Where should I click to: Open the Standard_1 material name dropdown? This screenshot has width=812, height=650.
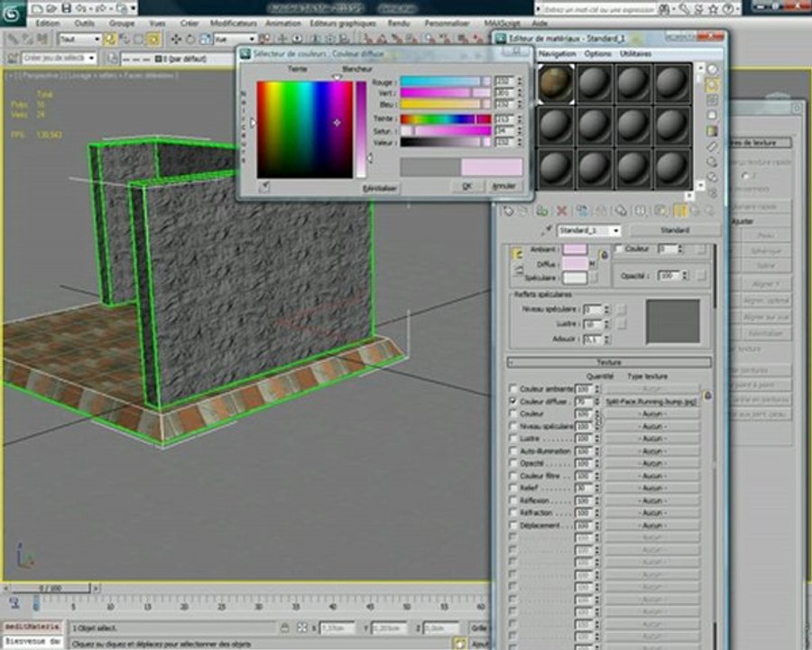coord(615,230)
